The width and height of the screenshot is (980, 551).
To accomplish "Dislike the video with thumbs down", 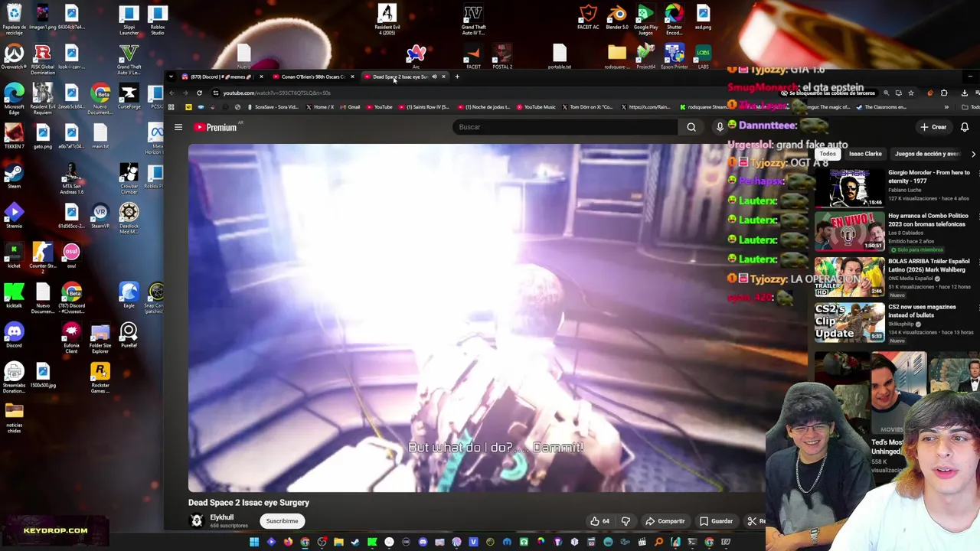I will (x=626, y=521).
